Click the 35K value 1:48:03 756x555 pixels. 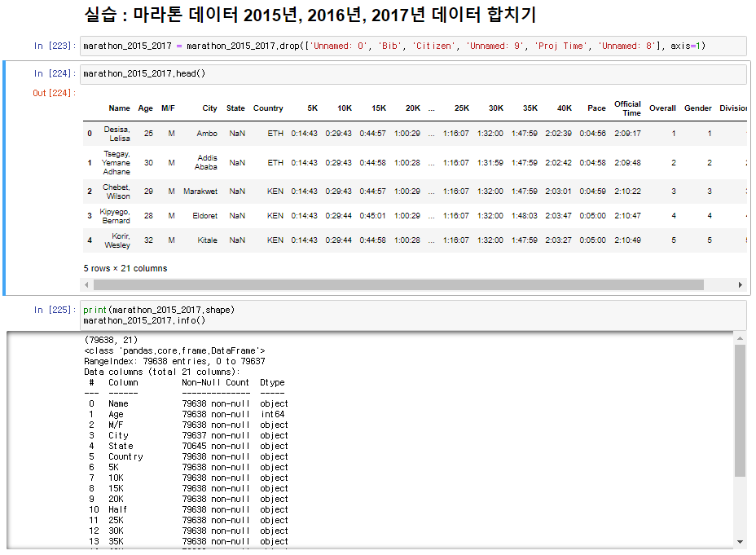tap(524, 216)
